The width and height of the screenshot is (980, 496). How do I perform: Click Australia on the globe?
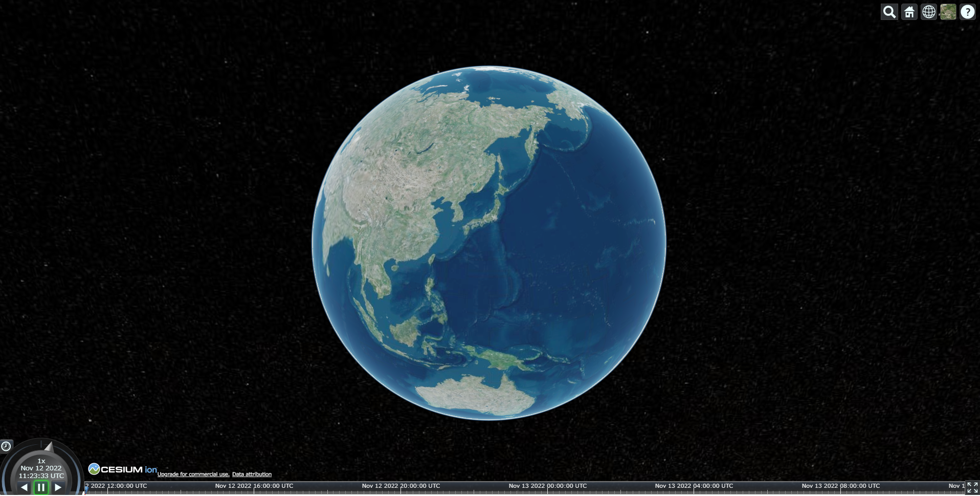476,395
